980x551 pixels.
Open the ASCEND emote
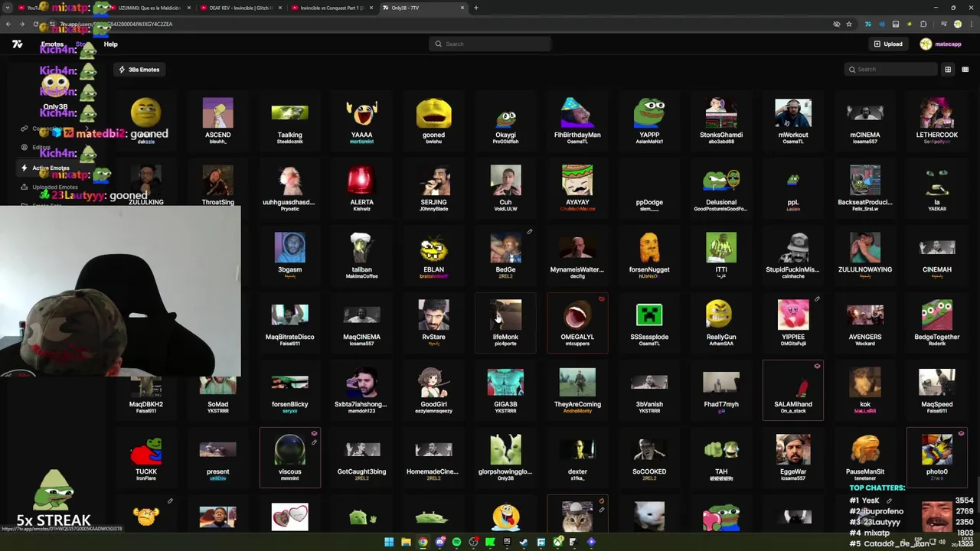coord(217,121)
